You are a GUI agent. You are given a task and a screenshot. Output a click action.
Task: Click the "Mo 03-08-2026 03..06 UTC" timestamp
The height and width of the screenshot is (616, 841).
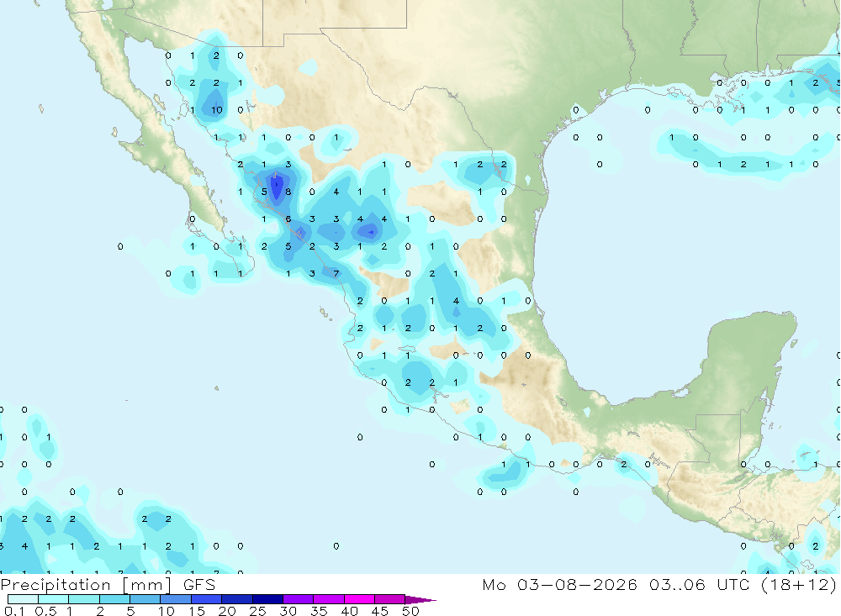click(x=616, y=584)
